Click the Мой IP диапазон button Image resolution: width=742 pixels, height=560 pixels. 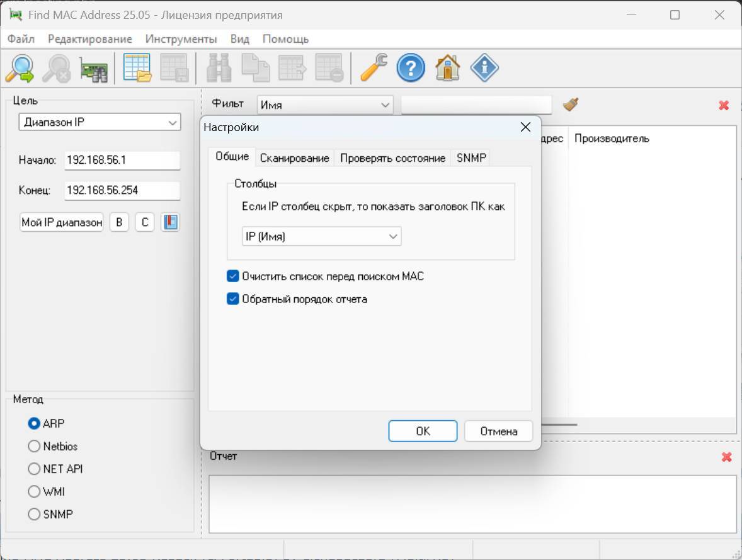62,222
